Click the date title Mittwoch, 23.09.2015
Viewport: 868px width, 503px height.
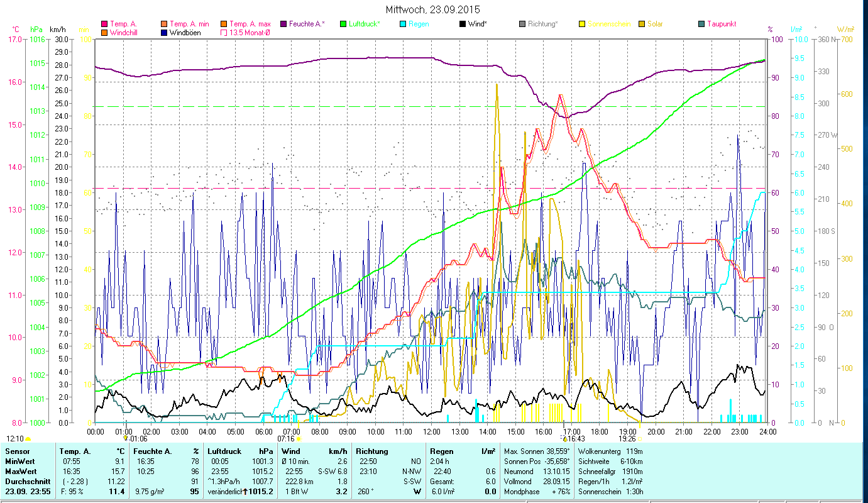pyautogui.click(x=433, y=9)
